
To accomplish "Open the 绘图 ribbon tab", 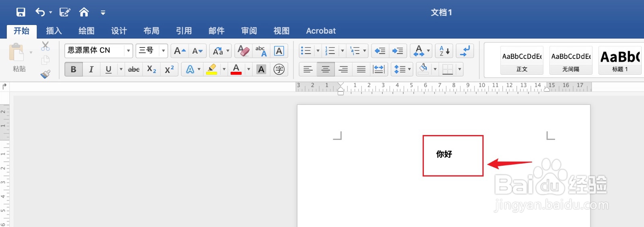I will [87, 31].
